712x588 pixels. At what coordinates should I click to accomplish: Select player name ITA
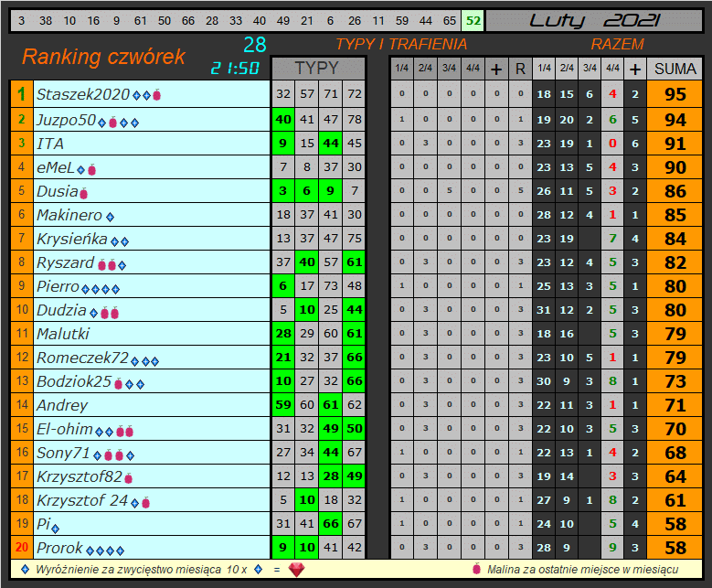pyautogui.click(x=50, y=144)
